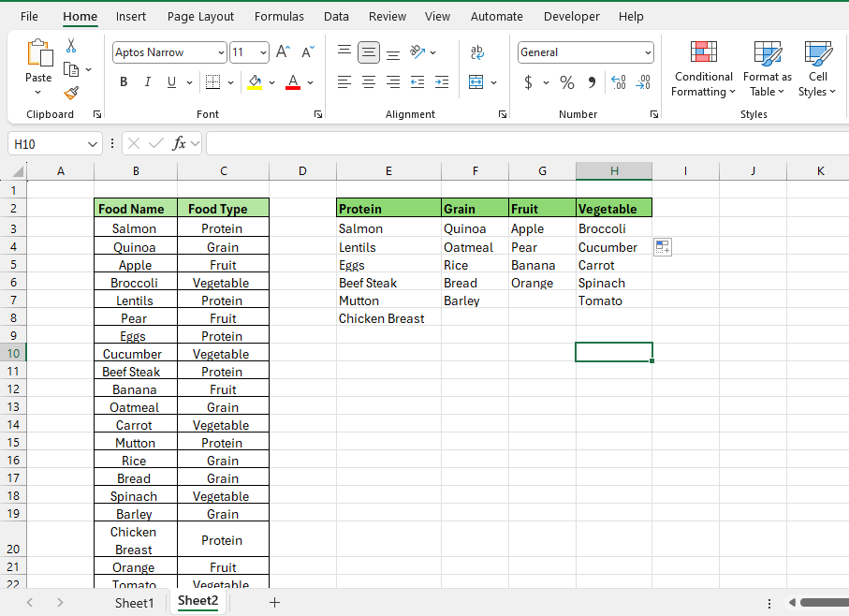
Task: Click the Select All corner triangle
Action: (x=18, y=171)
